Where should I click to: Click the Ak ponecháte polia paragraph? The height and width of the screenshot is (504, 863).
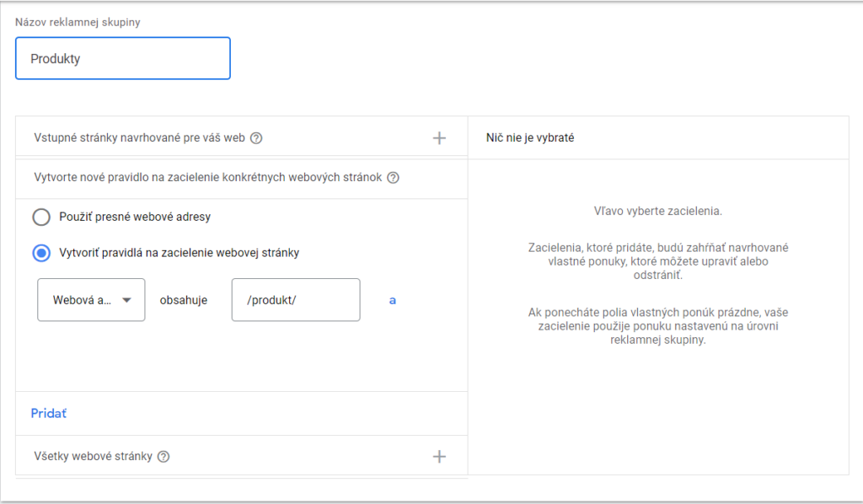pos(657,326)
